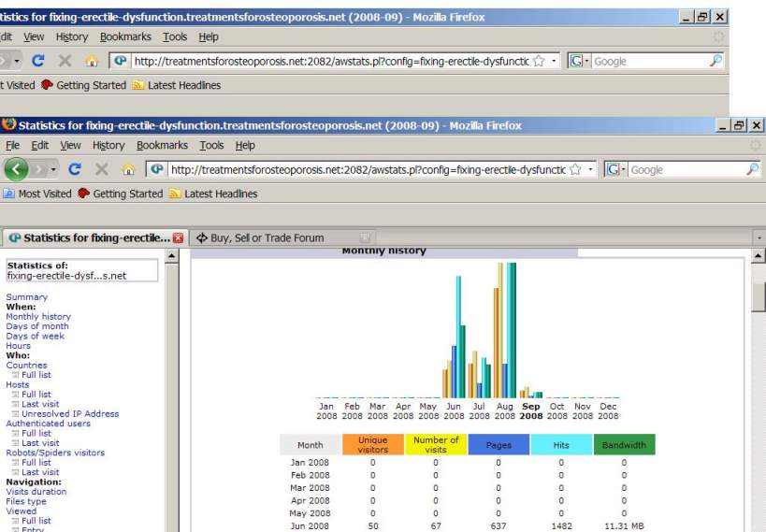The height and width of the screenshot is (532, 766).
Task: Click the green Back arrow in front window
Action: (16, 170)
